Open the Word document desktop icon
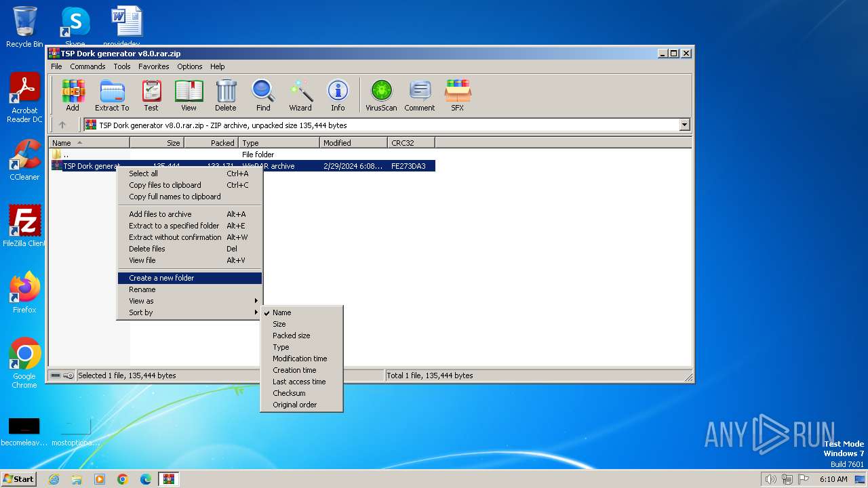This screenshot has width=868, height=488. pos(126,27)
